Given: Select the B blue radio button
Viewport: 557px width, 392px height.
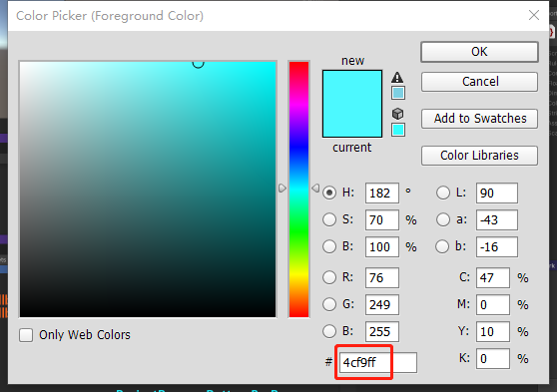Looking at the screenshot, I should 329,331.
